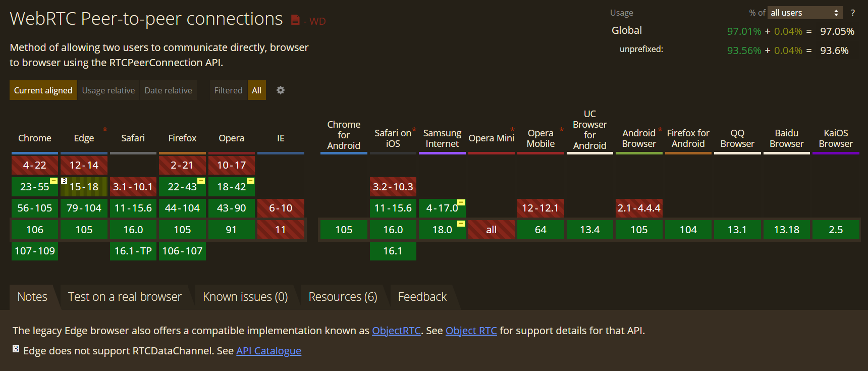Screen dimensions: 868x371
Task: Select Opera 10-17 unsupported cell
Action: click(231, 165)
